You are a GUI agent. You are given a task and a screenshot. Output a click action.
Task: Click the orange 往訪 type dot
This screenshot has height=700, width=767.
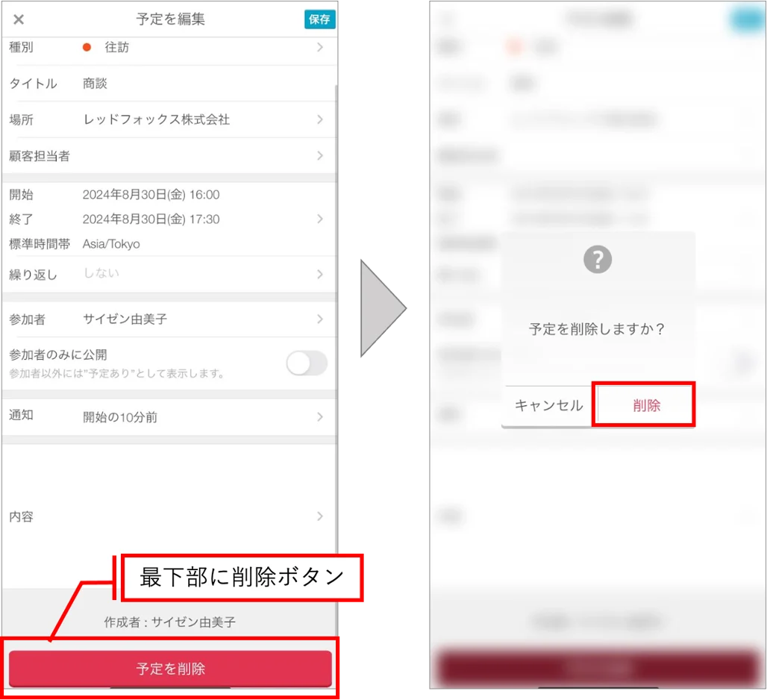87,48
